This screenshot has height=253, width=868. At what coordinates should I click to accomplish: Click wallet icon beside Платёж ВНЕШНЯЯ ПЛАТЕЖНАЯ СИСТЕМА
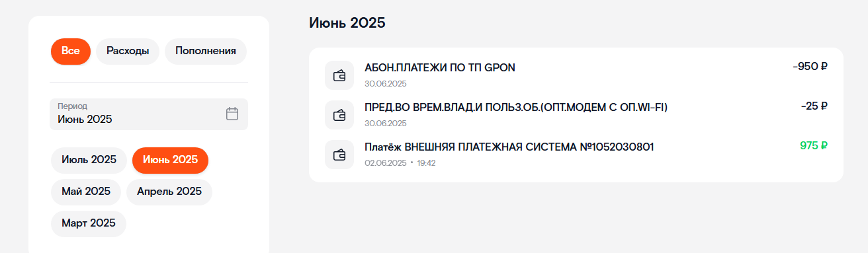[339, 154]
